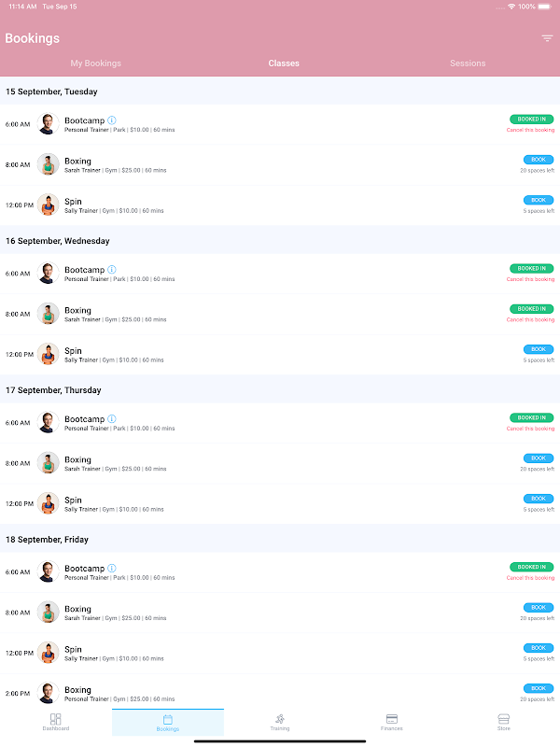Select Bookings icon in bottom bar
Image resolution: width=560 pixels, height=747 pixels.
(x=168, y=722)
